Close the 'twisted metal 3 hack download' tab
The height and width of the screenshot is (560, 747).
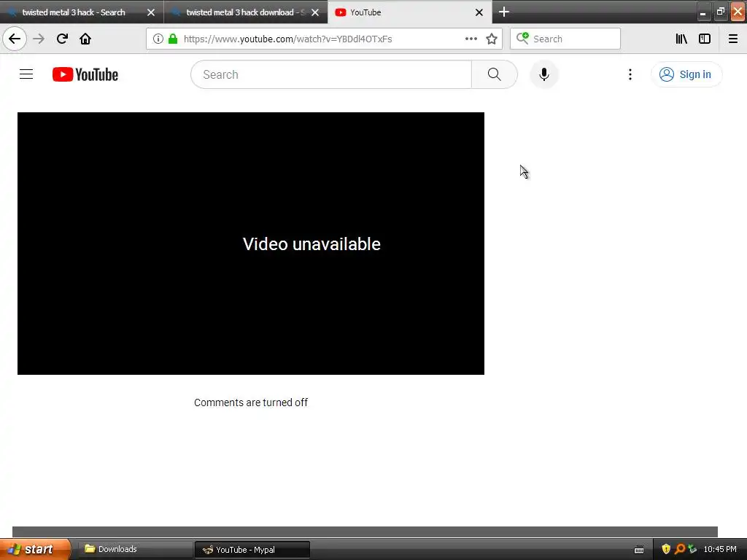coord(315,12)
